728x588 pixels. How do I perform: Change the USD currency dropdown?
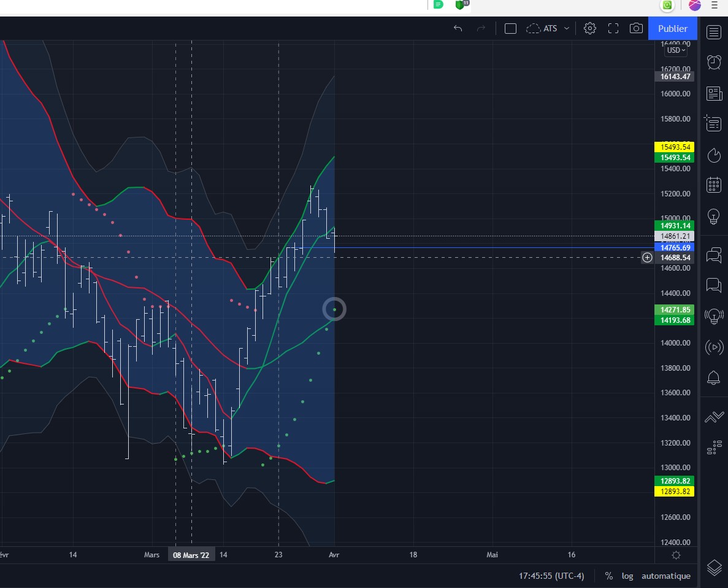[x=676, y=50]
